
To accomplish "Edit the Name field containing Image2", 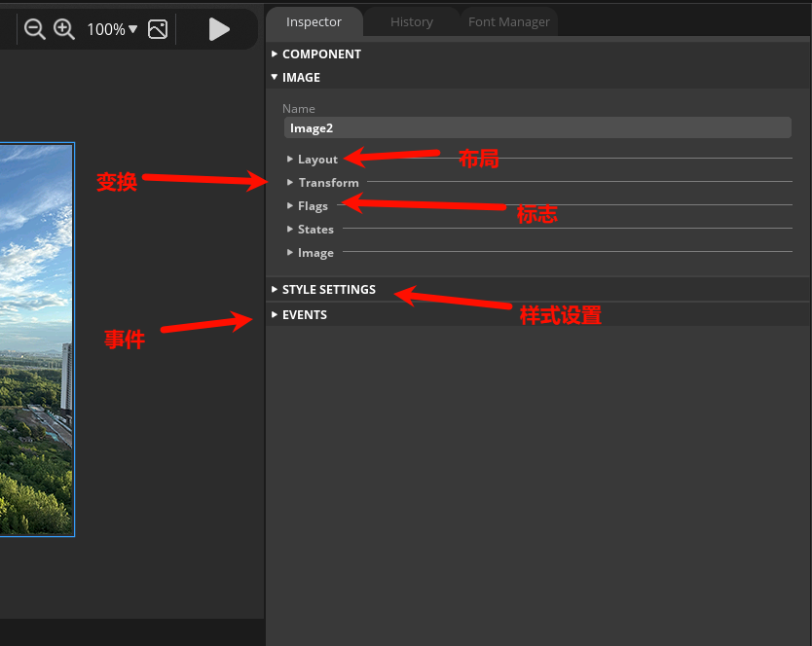I will pos(537,127).
